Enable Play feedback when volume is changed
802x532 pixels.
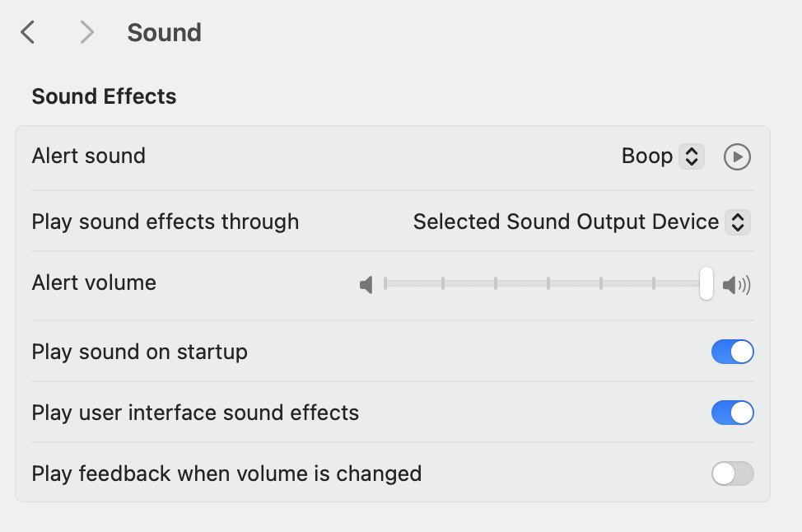[x=732, y=474]
